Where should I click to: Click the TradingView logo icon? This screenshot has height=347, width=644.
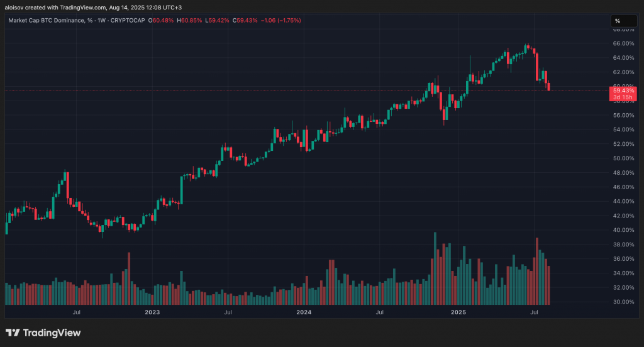(x=13, y=332)
